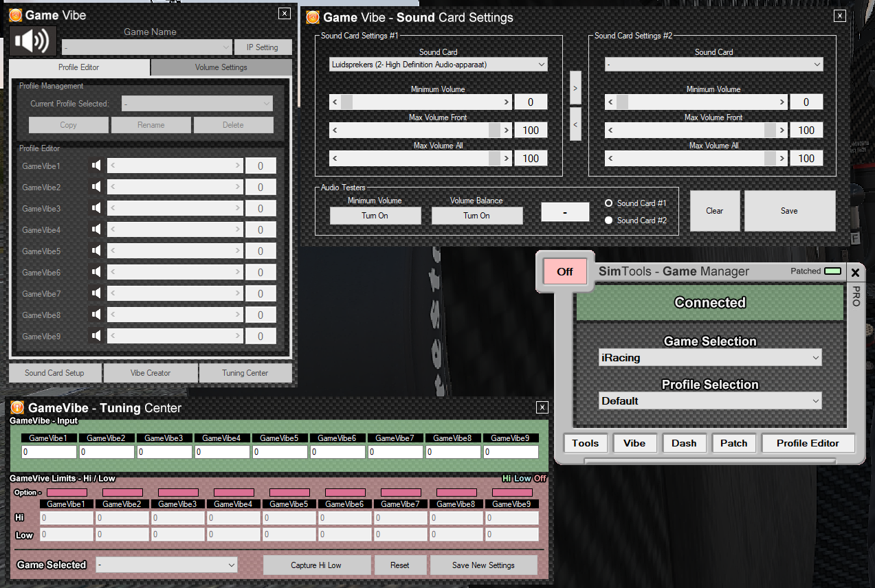This screenshot has height=588, width=875.
Task: Click the Sound Card Settings window logo icon
Action: [313, 17]
